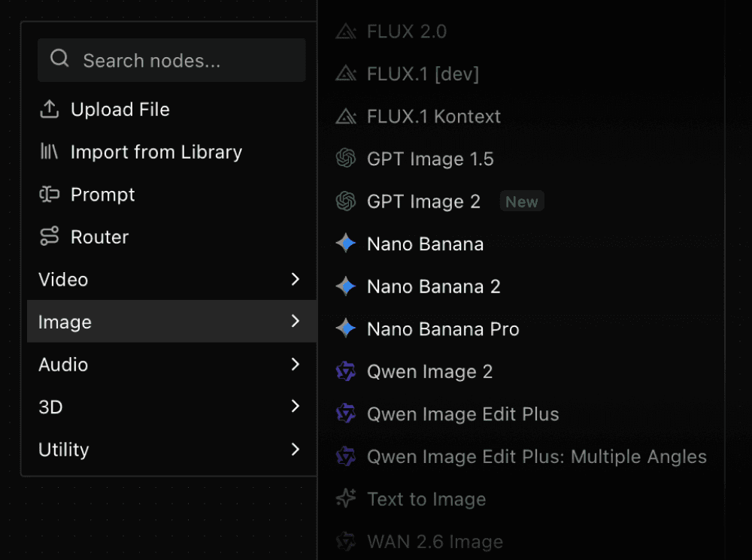Select the Nano Banana model label

(425, 244)
